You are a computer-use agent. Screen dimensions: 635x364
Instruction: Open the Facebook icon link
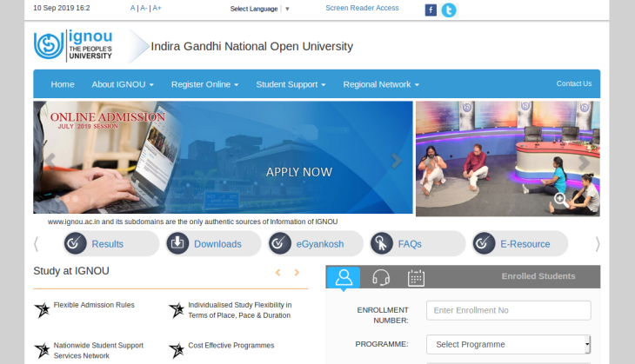point(431,10)
